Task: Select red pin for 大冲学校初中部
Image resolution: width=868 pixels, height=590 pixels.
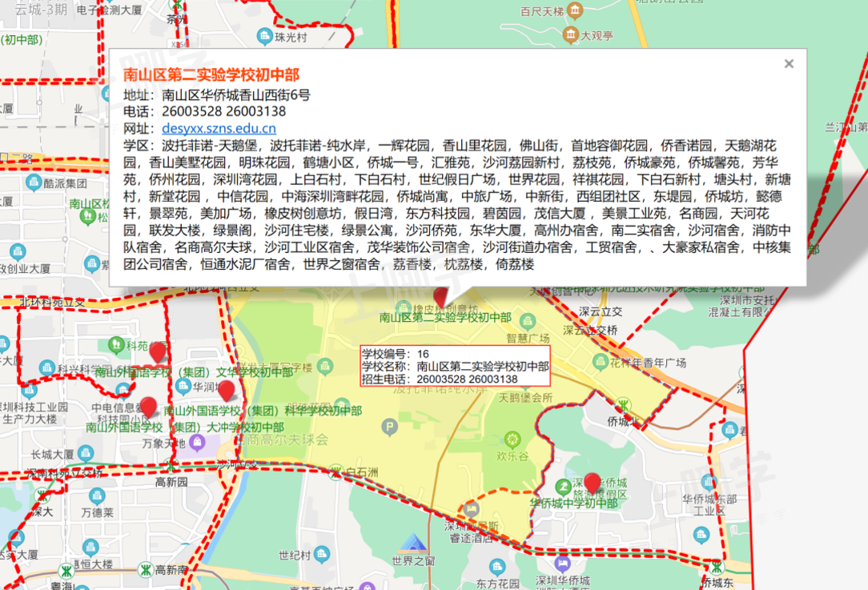Action: click(148, 407)
